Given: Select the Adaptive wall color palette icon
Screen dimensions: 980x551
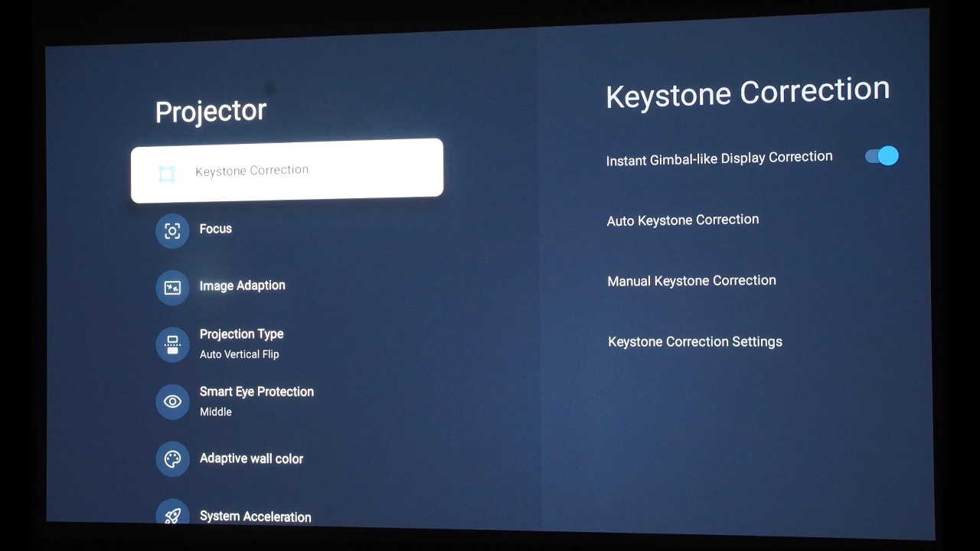Looking at the screenshot, I should [172, 459].
